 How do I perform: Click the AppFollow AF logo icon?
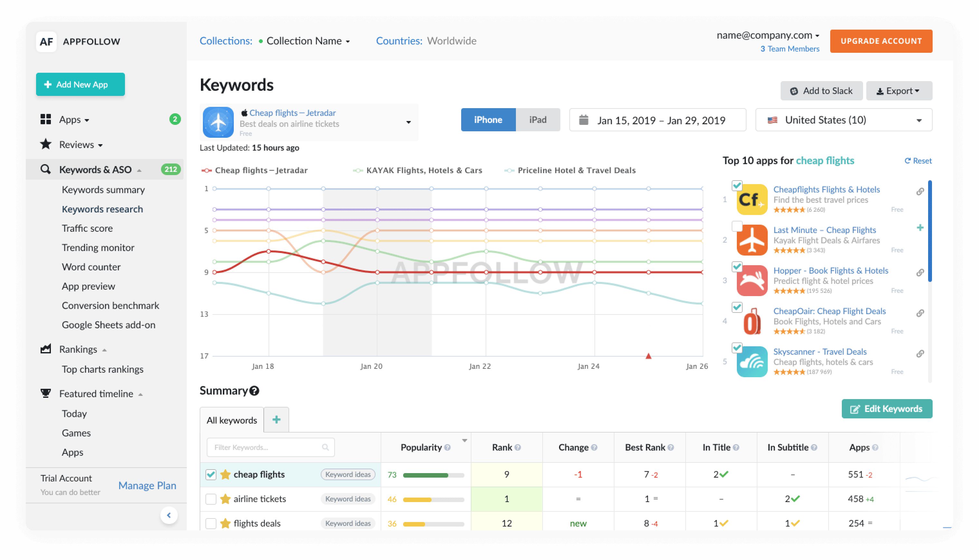coord(47,42)
